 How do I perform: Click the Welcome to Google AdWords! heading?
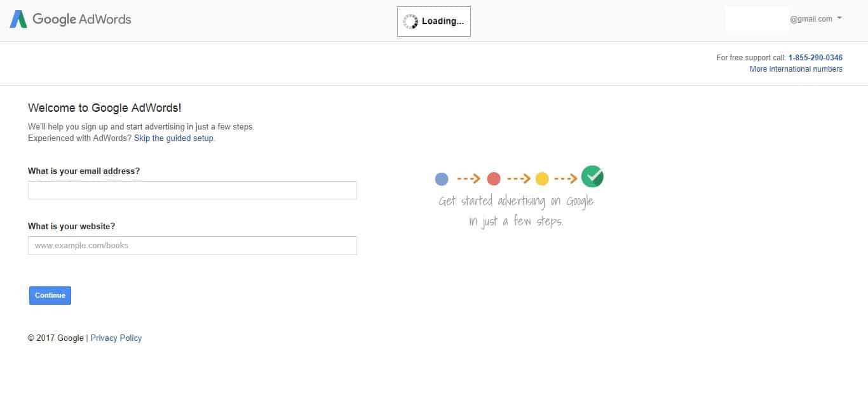[x=105, y=108]
